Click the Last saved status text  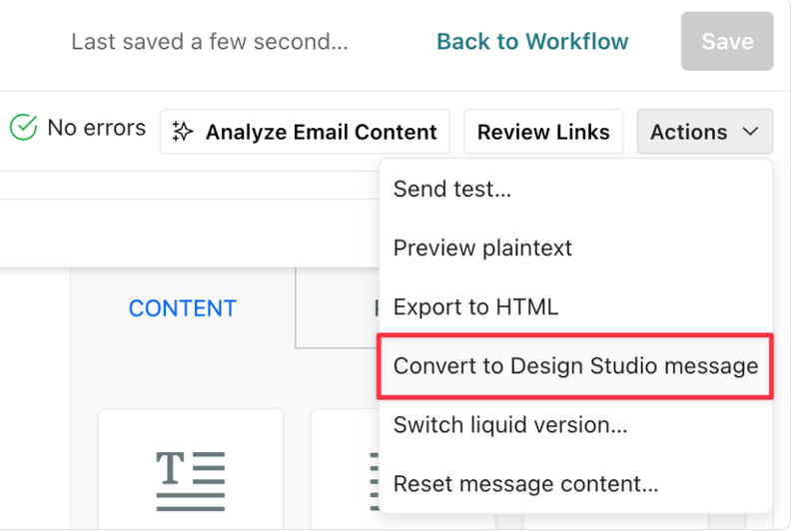[210, 41]
